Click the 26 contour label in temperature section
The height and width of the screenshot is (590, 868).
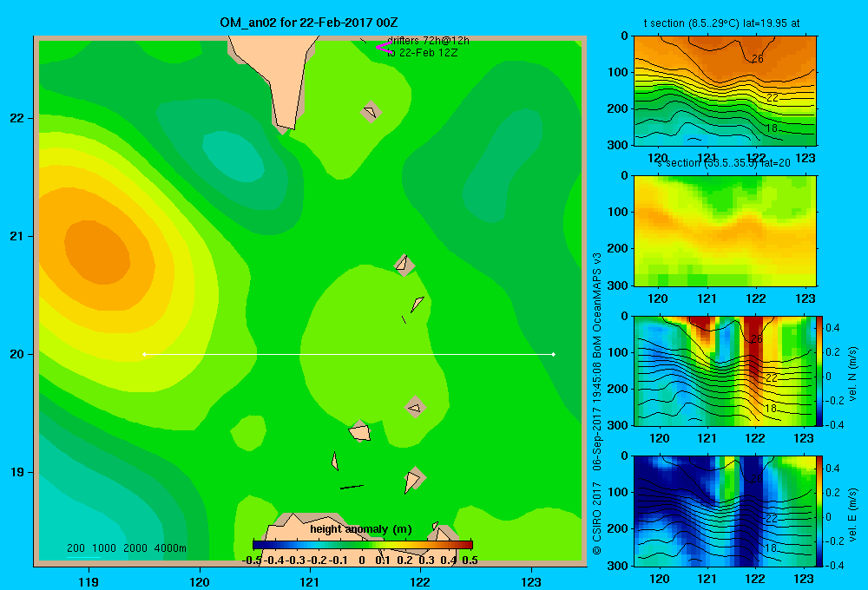(x=757, y=59)
